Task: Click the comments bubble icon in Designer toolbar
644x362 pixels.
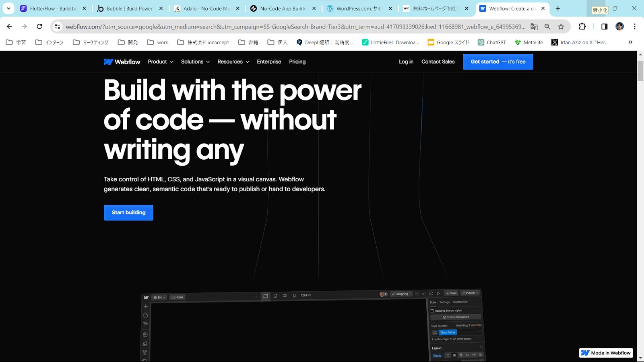Action: click(431, 294)
